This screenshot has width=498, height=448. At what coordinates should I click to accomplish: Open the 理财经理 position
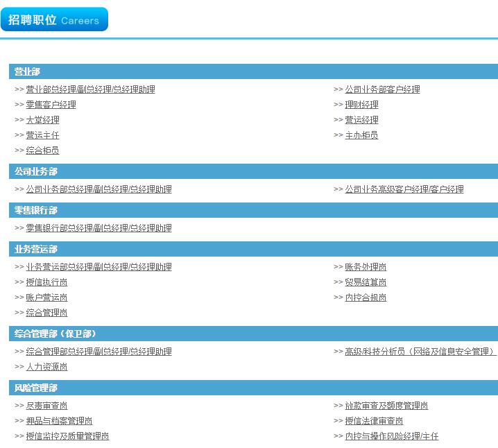[x=361, y=105]
